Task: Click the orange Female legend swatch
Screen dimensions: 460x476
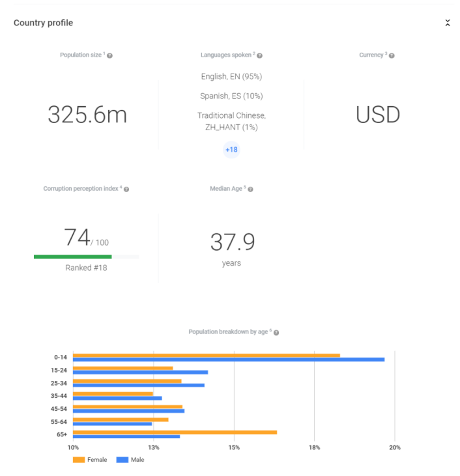Action: pos(79,460)
